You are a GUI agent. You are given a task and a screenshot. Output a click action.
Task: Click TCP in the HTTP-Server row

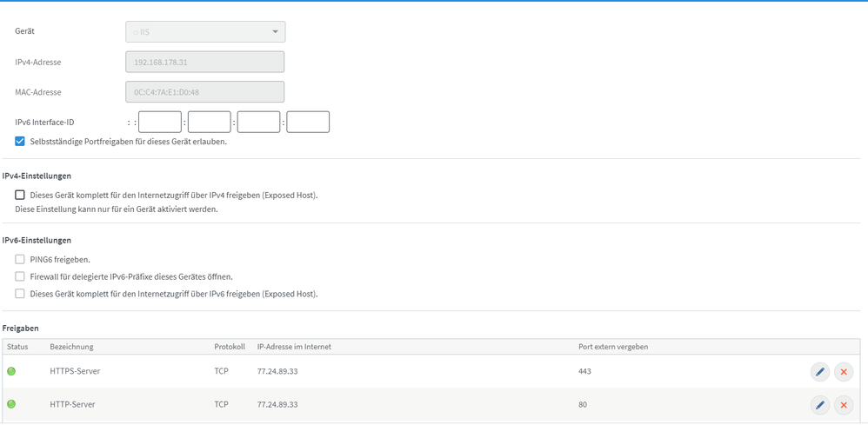click(x=222, y=404)
